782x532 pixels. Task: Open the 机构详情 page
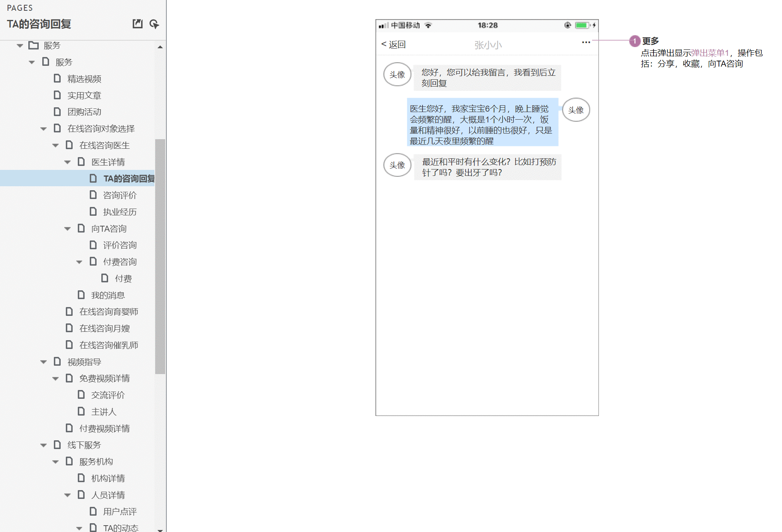(x=108, y=479)
